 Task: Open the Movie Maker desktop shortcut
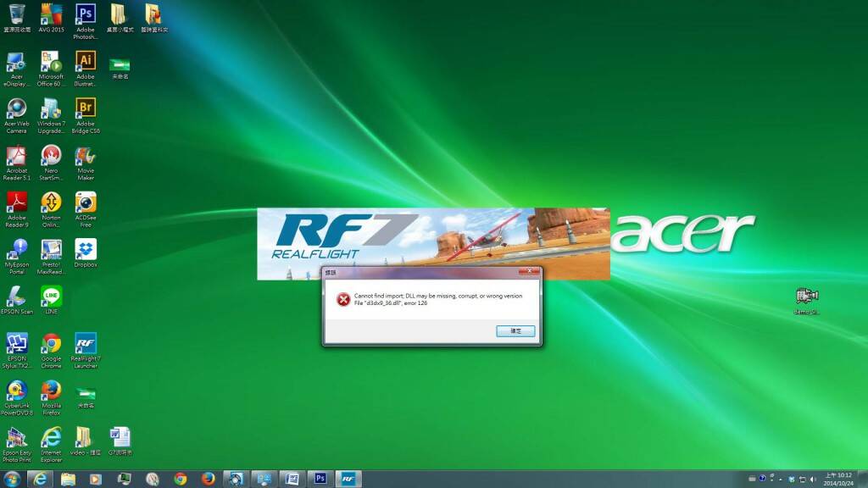click(86, 163)
